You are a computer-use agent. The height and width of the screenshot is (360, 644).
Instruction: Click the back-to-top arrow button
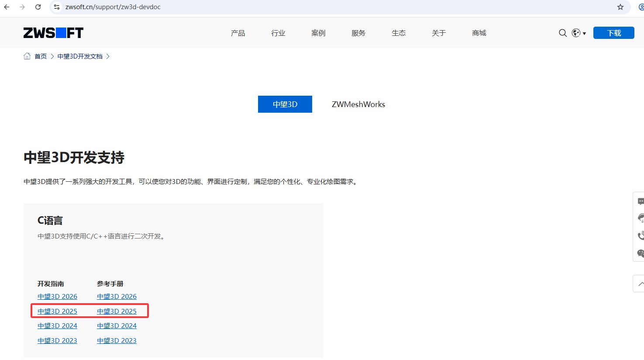(x=639, y=284)
